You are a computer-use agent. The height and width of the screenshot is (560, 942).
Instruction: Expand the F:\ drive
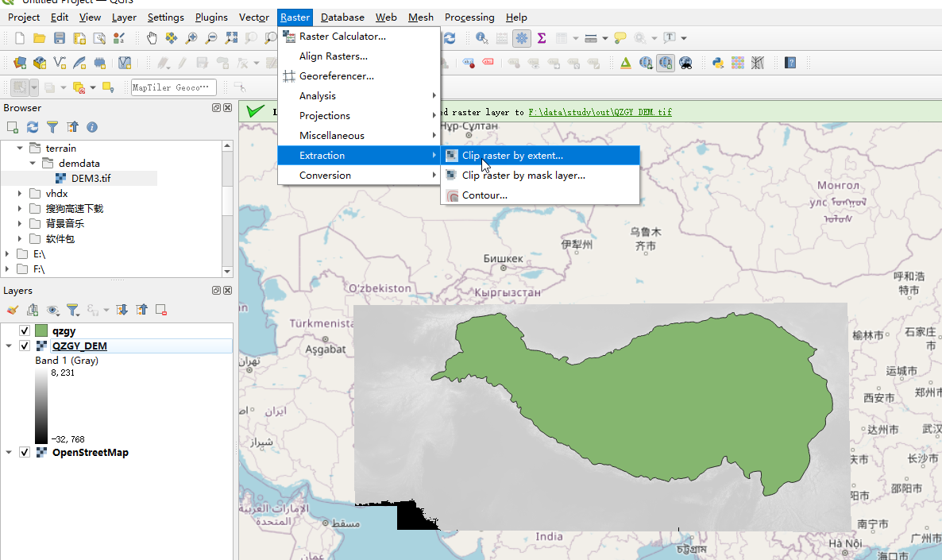(x=7, y=269)
